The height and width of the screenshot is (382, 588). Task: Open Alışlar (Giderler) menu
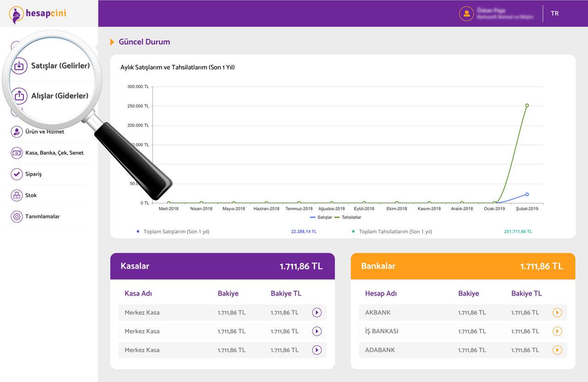(60, 95)
